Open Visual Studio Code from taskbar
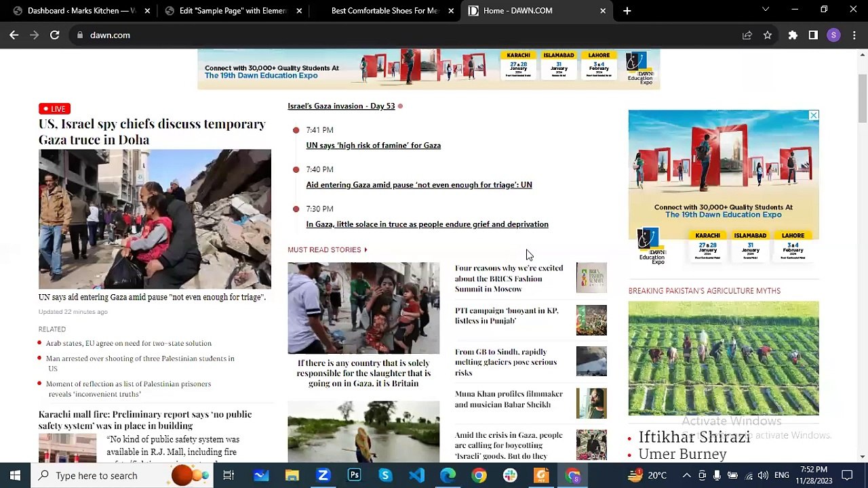Image resolution: width=868 pixels, height=488 pixels. (417, 475)
